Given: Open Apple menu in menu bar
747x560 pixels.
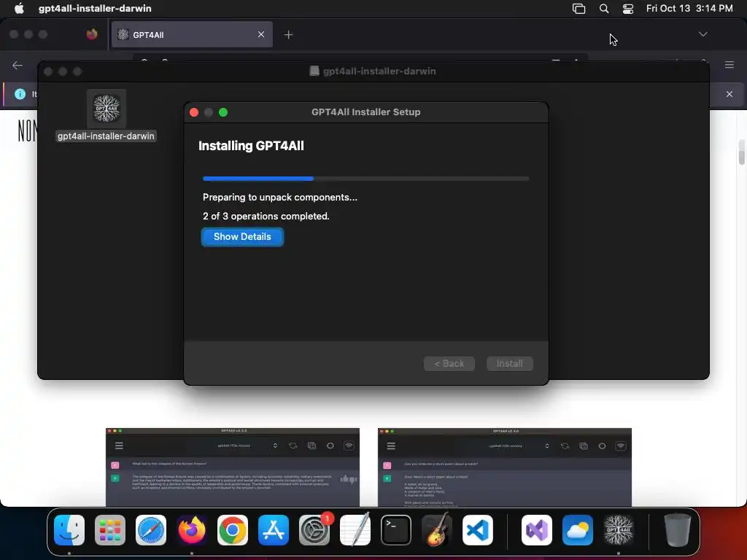Looking at the screenshot, I should click(x=19, y=8).
